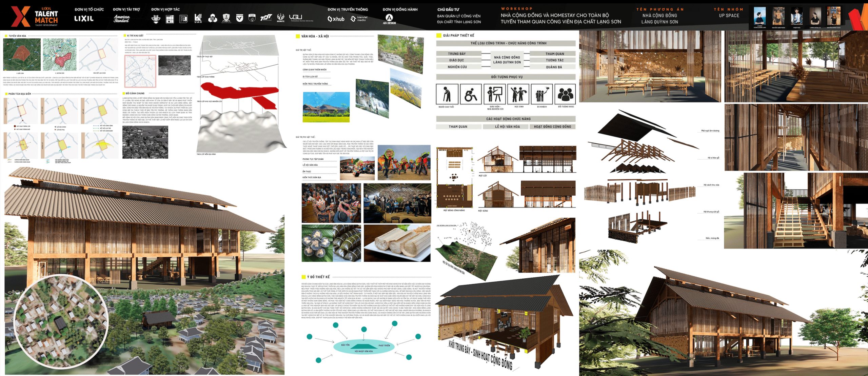868x376 pixels.
Task: Click the 'Ý ĐỒ THIẾT KẾ' section heading
Action: (x=318, y=277)
